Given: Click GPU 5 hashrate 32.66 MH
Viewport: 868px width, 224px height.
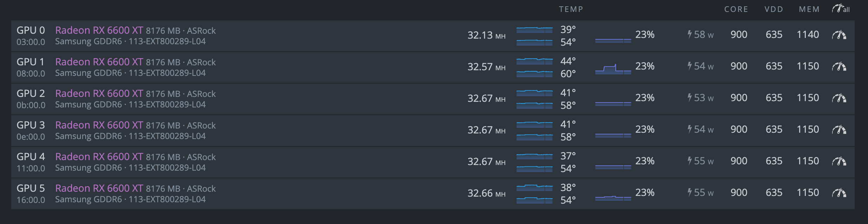Looking at the screenshot, I should 486,193.
